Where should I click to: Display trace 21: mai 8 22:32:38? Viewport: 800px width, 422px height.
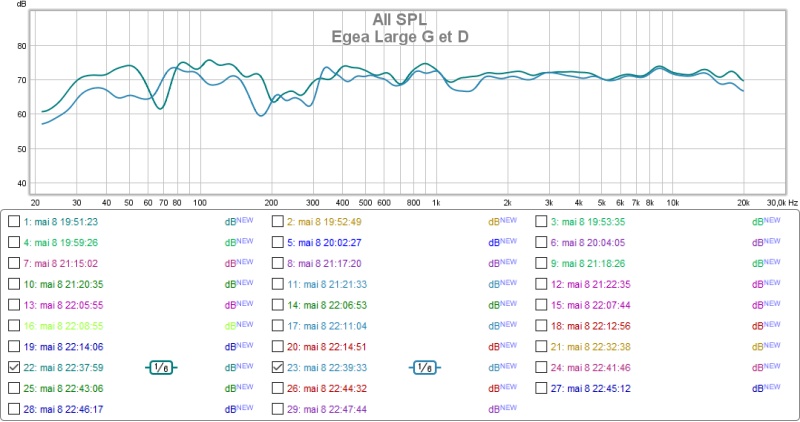pyautogui.click(x=541, y=346)
